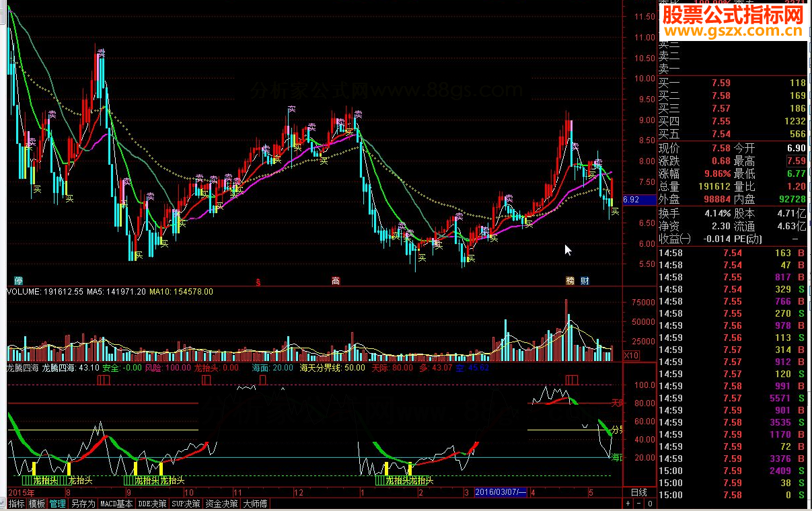Click the 最高 value 7.59

point(795,161)
